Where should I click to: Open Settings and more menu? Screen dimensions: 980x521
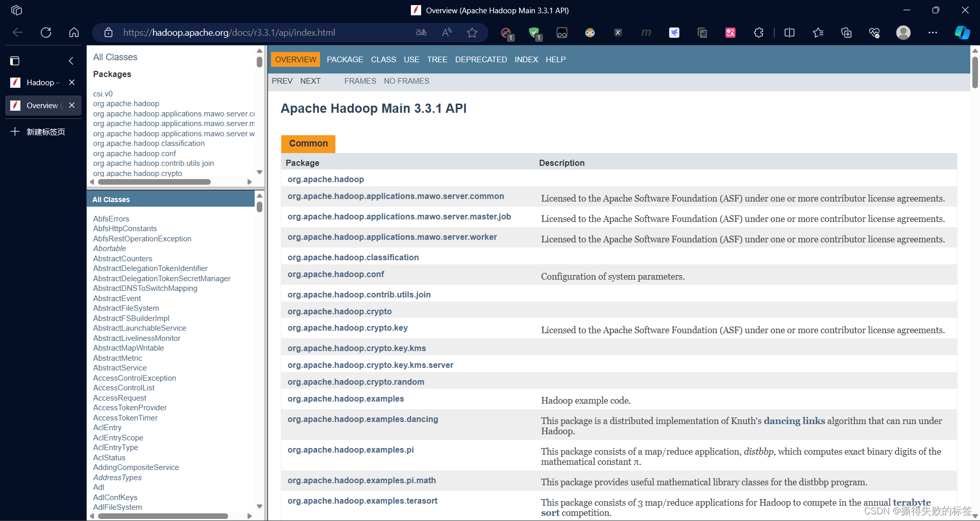tap(933, 33)
